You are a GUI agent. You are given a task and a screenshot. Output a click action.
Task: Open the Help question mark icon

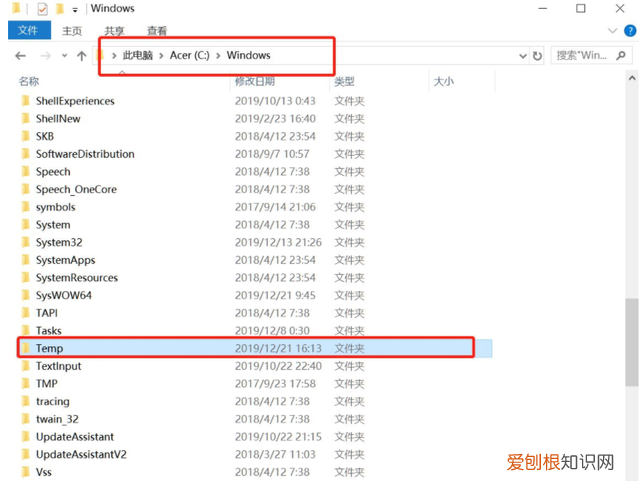[630, 31]
